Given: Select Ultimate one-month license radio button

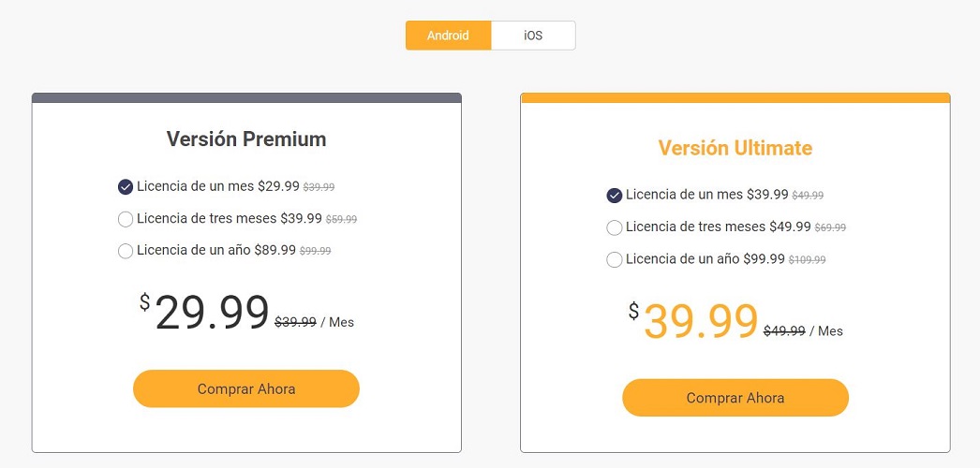Looking at the screenshot, I should point(615,196).
